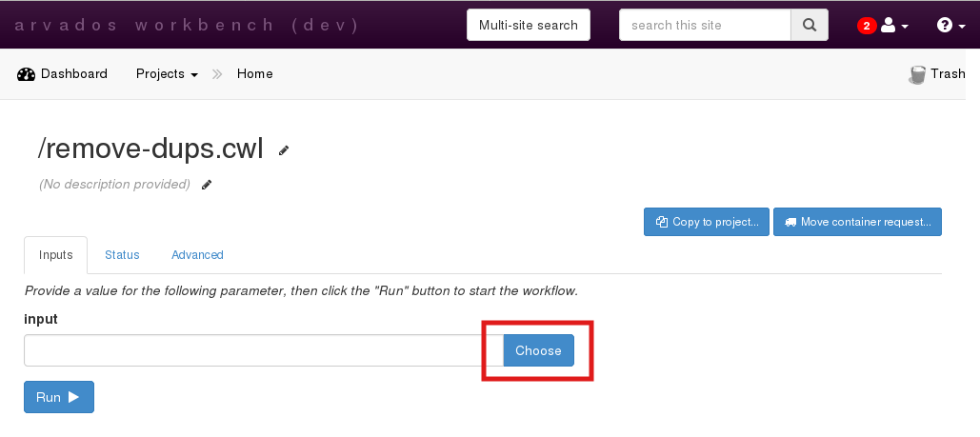The width and height of the screenshot is (980, 437).
Task: Focus the search this site field
Action: click(705, 25)
